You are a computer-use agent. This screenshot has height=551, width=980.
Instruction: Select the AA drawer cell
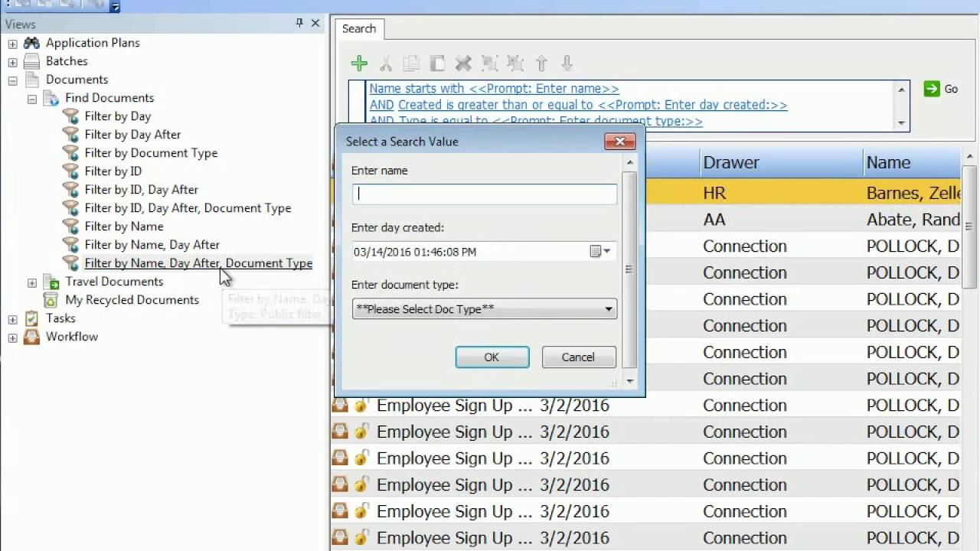point(779,220)
